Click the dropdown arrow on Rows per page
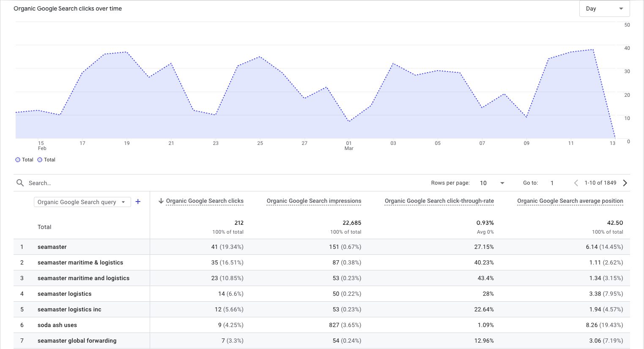The width and height of the screenshot is (644, 349). [502, 183]
